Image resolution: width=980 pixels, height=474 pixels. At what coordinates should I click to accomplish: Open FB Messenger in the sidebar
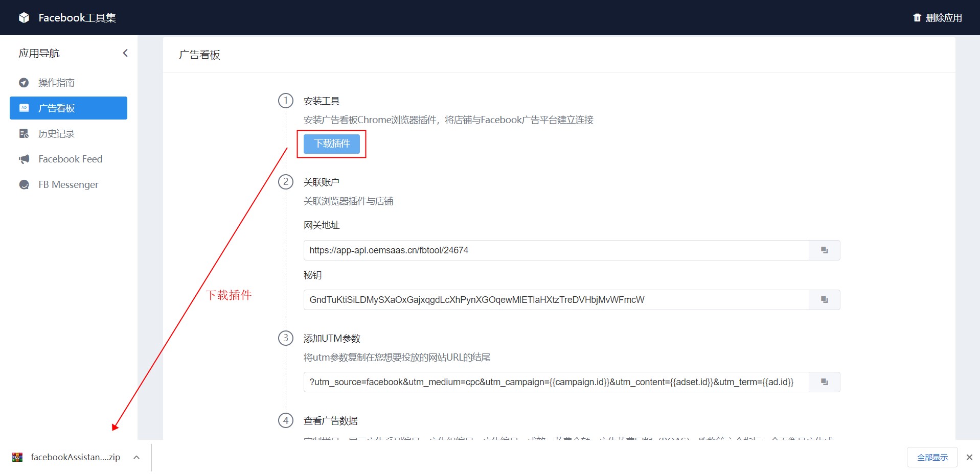[x=69, y=185]
